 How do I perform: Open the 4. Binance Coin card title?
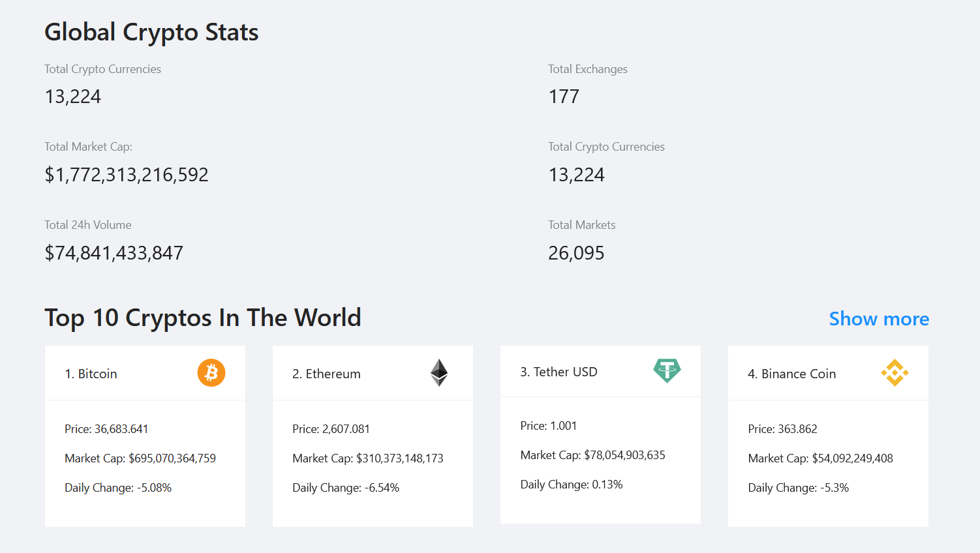pos(791,374)
